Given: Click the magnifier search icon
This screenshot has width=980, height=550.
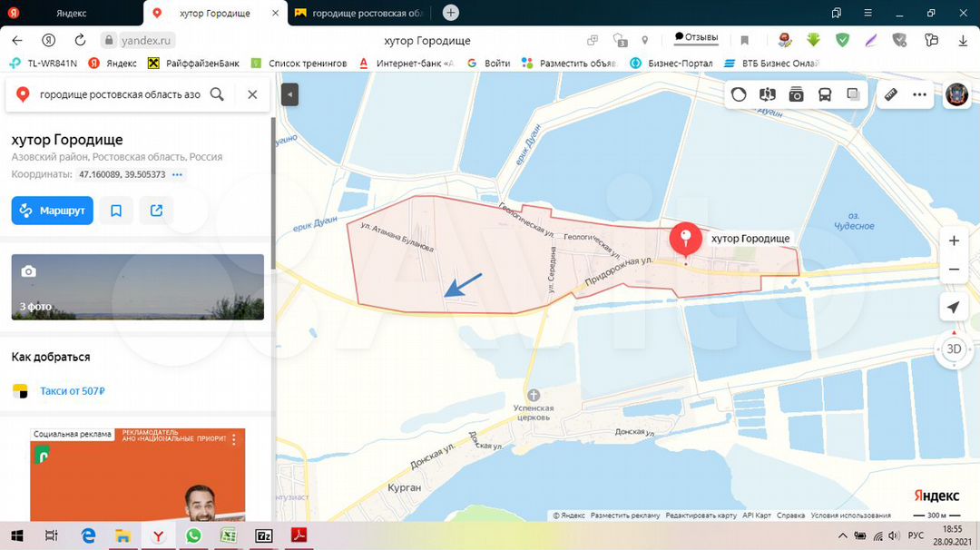Looking at the screenshot, I should tap(217, 94).
